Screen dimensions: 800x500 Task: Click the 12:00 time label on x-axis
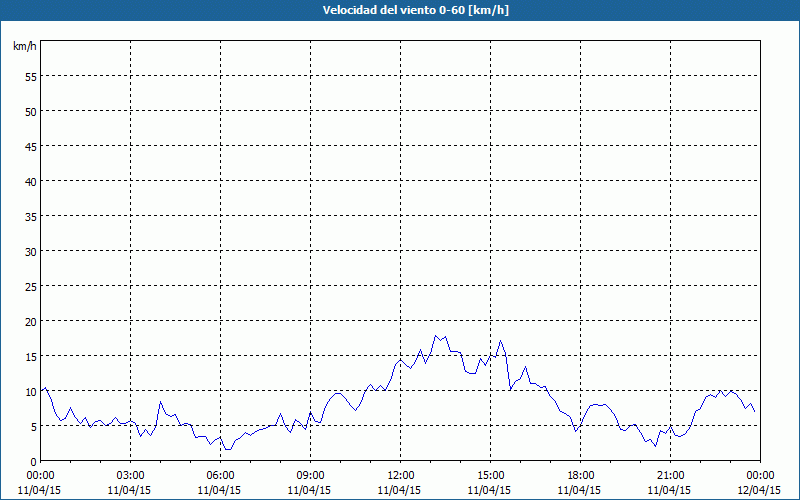pyautogui.click(x=401, y=476)
